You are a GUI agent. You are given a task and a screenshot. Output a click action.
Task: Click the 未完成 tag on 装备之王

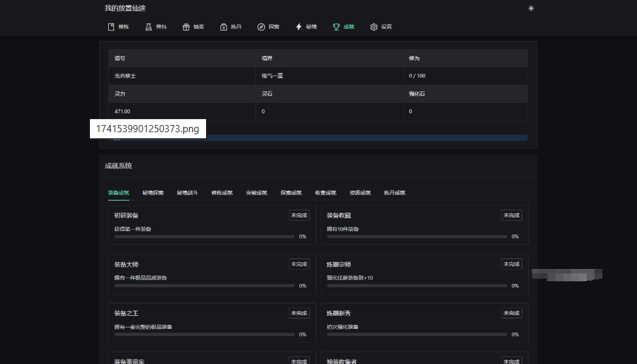click(x=299, y=313)
